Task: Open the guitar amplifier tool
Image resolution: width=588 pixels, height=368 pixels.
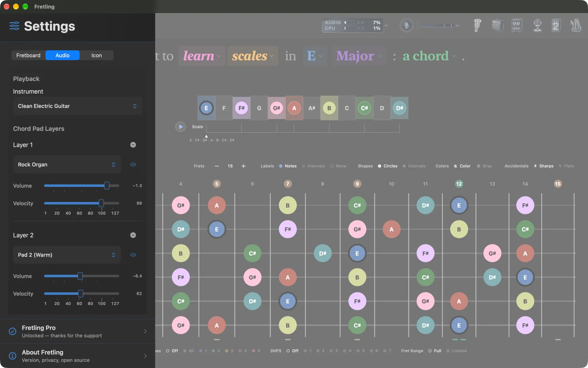Action: click(497, 25)
